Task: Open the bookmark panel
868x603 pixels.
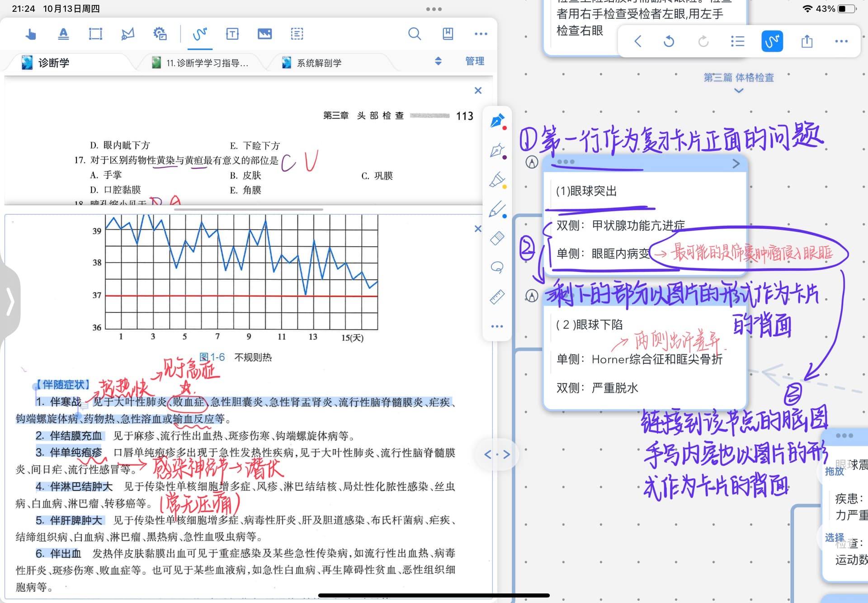Action: (448, 34)
